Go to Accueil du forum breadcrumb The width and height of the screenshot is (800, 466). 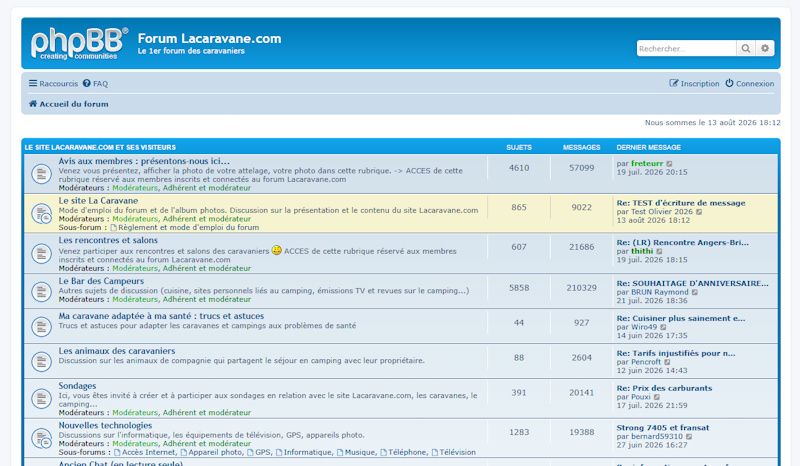74,104
